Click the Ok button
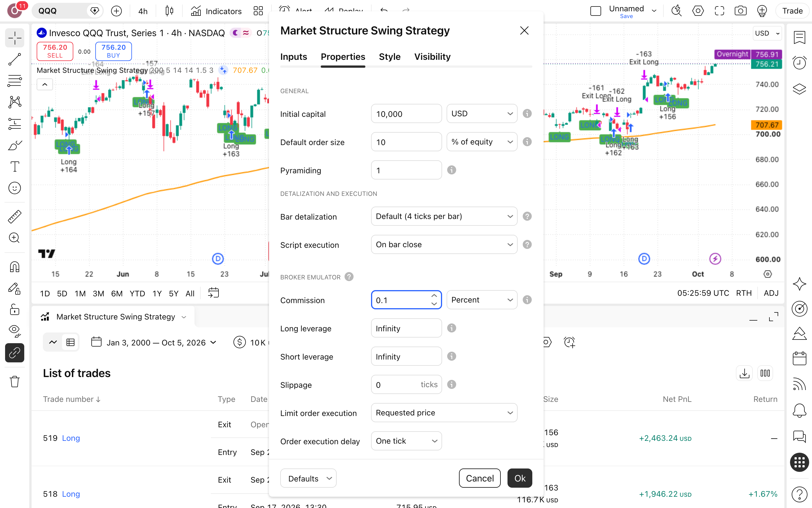The height and width of the screenshot is (508, 812). pyautogui.click(x=520, y=478)
